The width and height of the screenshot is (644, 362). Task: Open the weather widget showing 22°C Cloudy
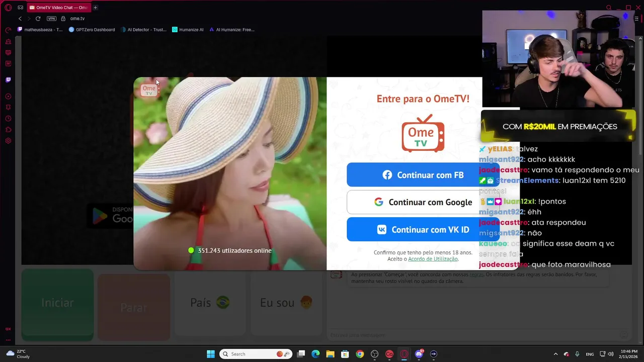(x=19, y=354)
